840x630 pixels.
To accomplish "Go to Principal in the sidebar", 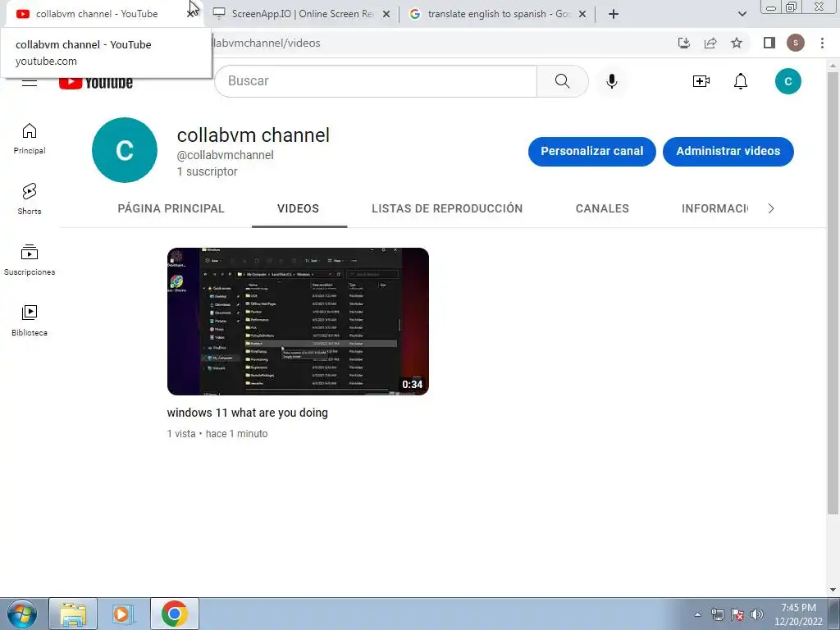I will tap(30, 139).
